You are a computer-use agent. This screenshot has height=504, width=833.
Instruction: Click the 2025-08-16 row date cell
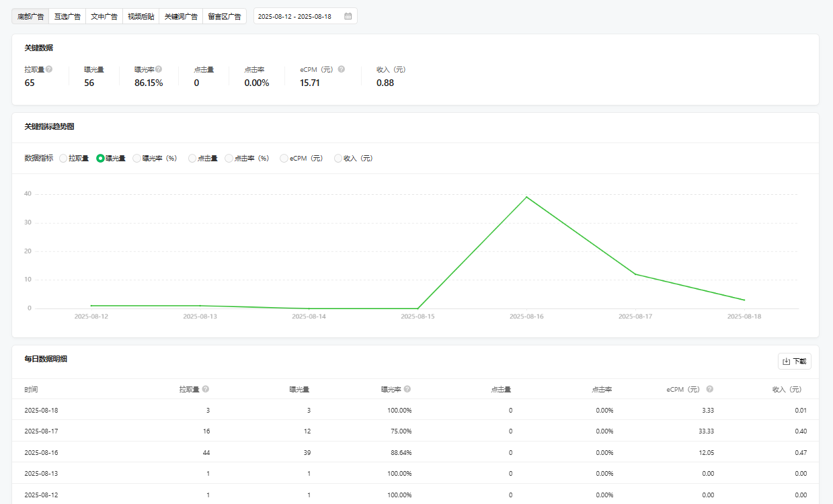[x=41, y=452]
